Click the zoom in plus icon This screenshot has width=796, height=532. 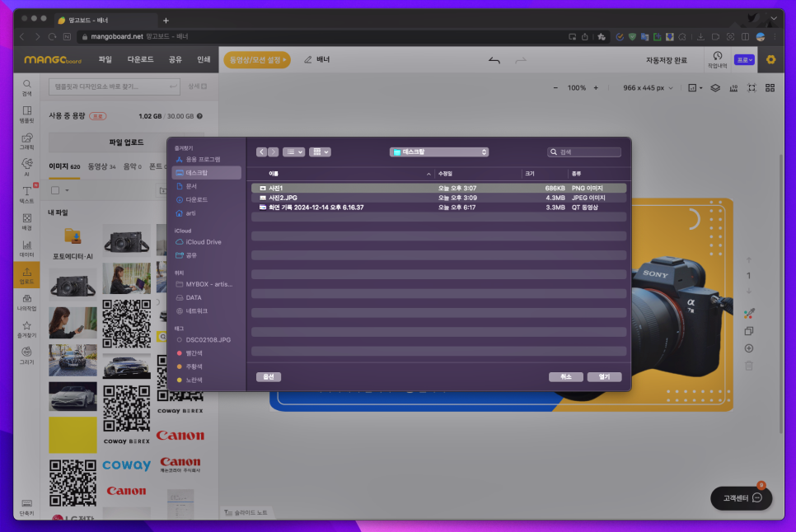coord(596,88)
